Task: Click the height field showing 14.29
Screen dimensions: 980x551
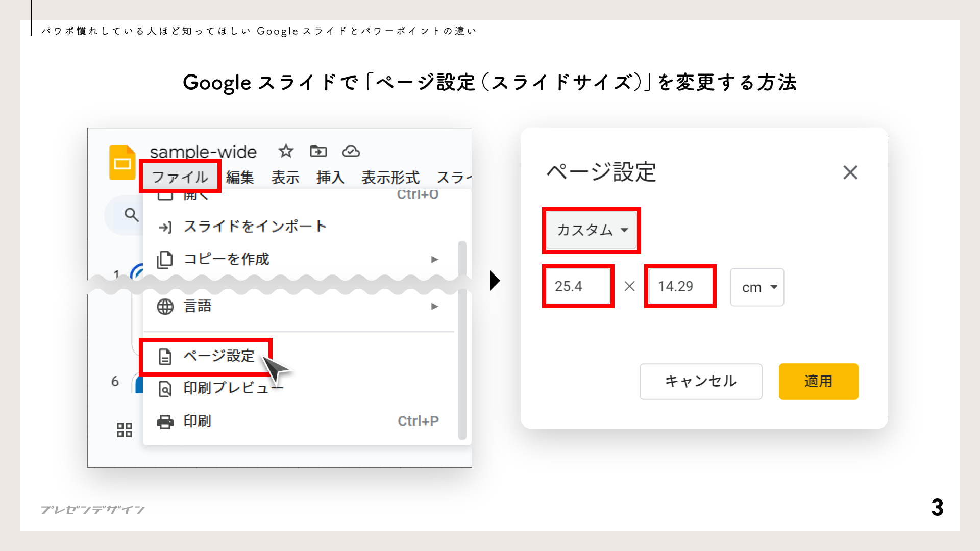Action: 680,286
